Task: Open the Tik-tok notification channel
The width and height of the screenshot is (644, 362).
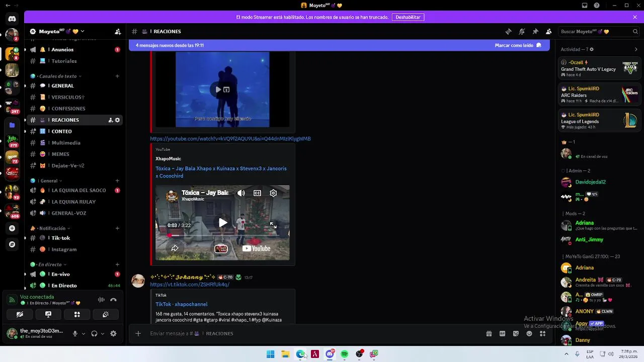Action: (75, 238)
